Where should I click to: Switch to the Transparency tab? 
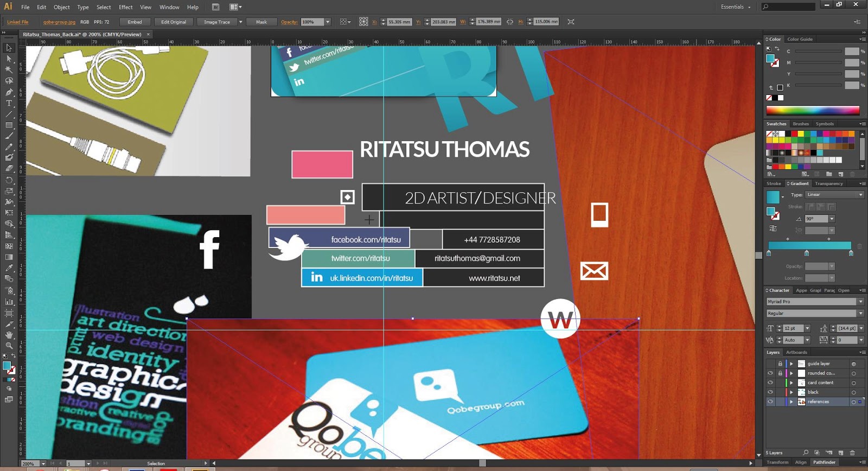pyautogui.click(x=829, y=183)
